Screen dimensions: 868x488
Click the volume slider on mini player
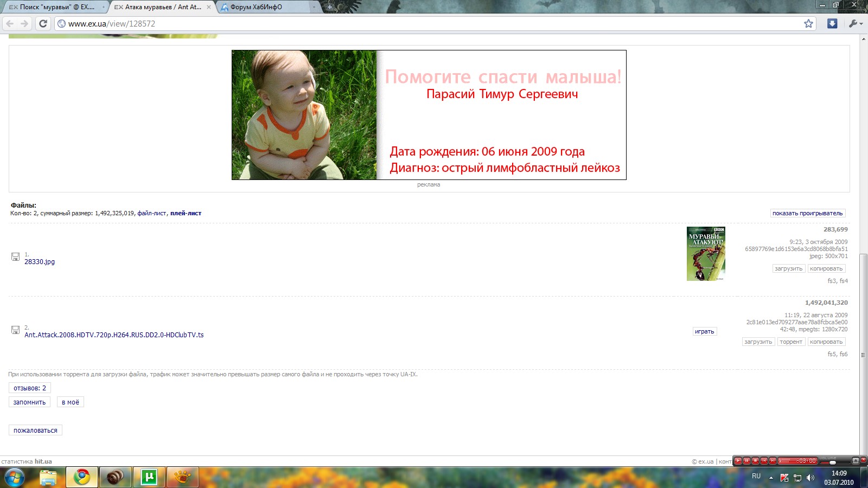(832, 463)
